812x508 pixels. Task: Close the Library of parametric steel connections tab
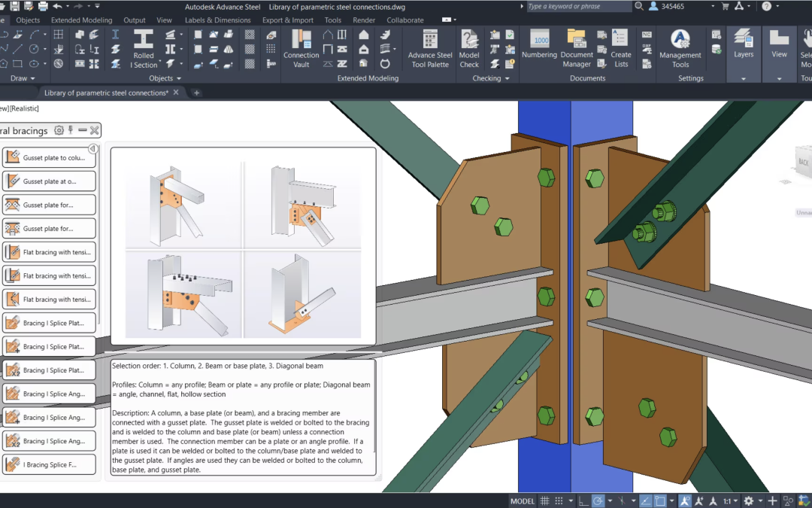(x=175, y=93)
